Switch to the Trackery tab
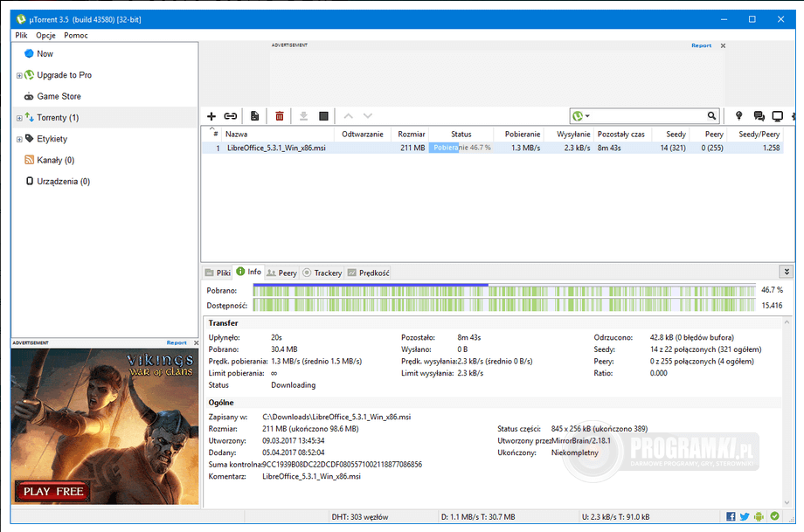 coord(322,273)
